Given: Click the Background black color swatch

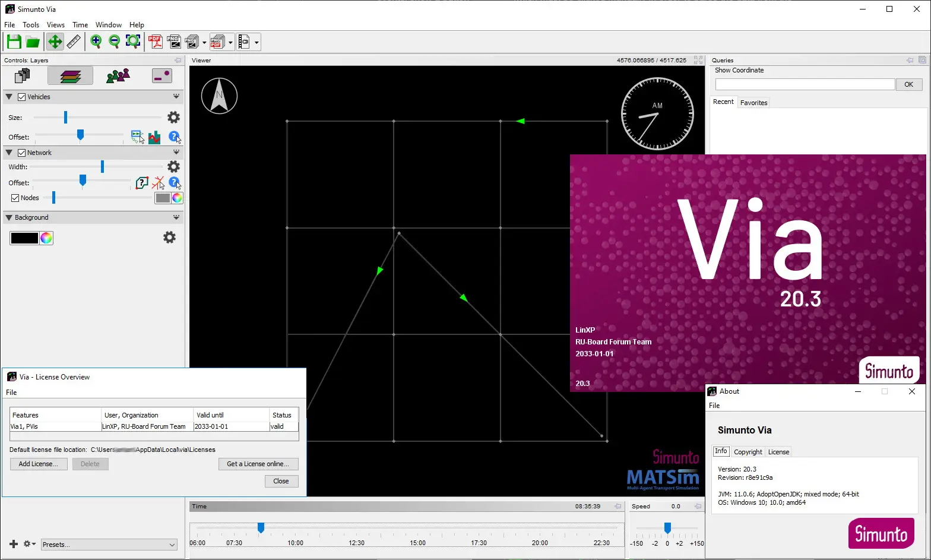Looking at the screenshot, I should (x=24, y=238).
